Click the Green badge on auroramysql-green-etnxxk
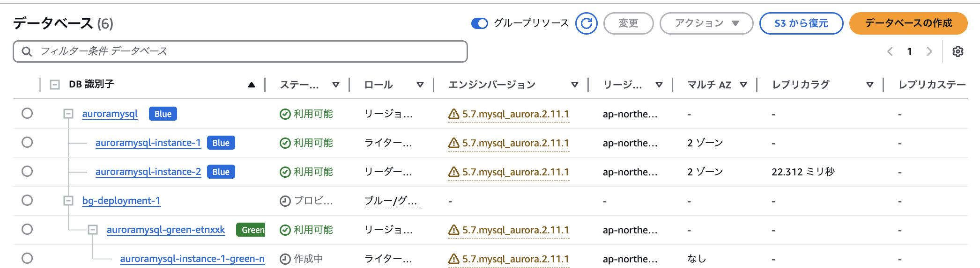Screen dimensions: 980x268 [x=252, y=230]
